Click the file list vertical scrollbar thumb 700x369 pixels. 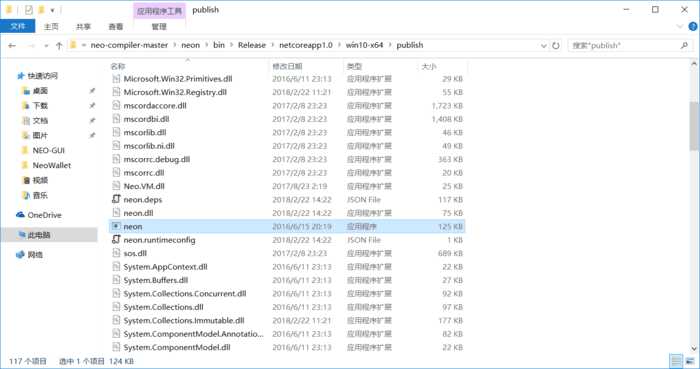coord(694,126)
